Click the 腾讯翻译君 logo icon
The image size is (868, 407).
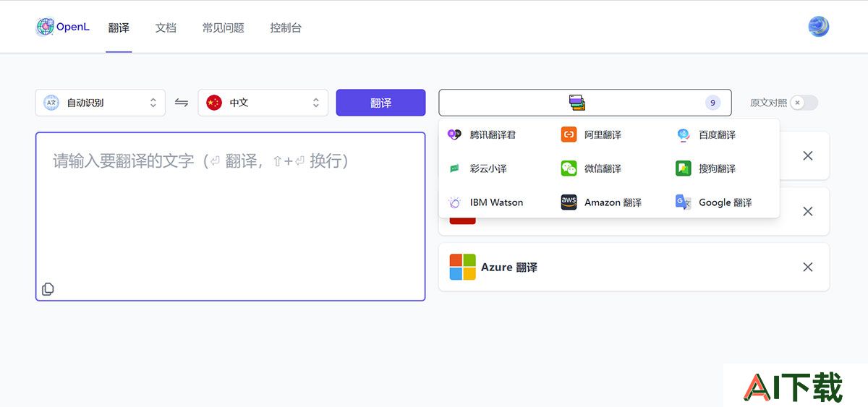pos(454,134)
